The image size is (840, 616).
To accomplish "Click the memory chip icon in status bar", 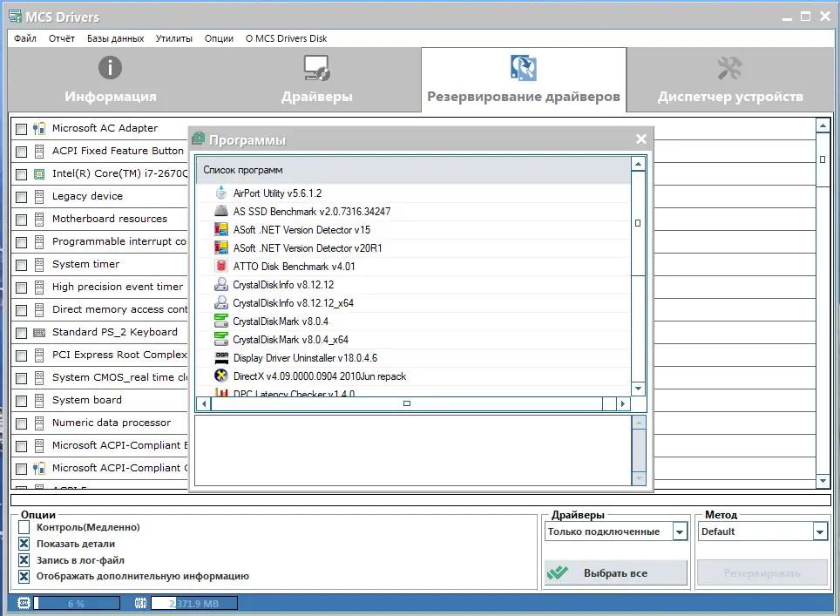I will coord(140,603).
